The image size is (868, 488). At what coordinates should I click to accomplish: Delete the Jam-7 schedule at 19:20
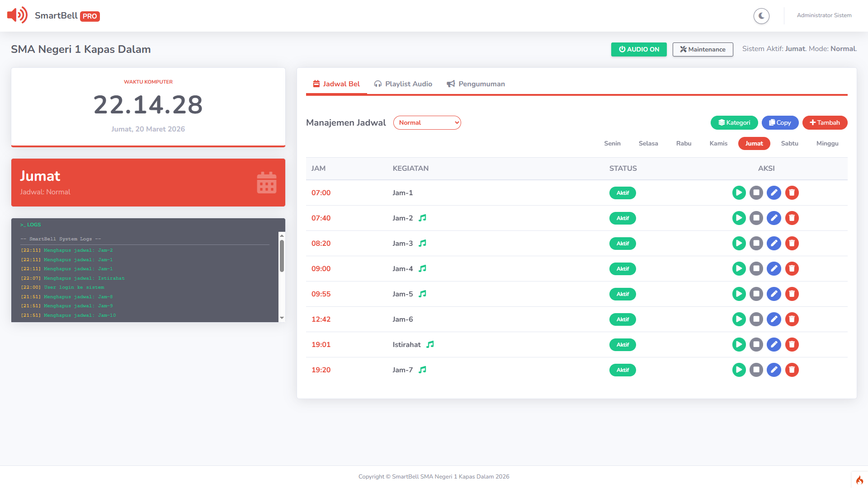pos(792,370)
